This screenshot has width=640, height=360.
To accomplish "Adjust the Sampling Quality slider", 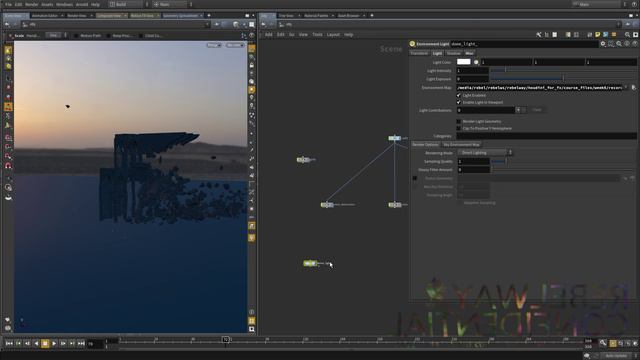I will (563, 161).
